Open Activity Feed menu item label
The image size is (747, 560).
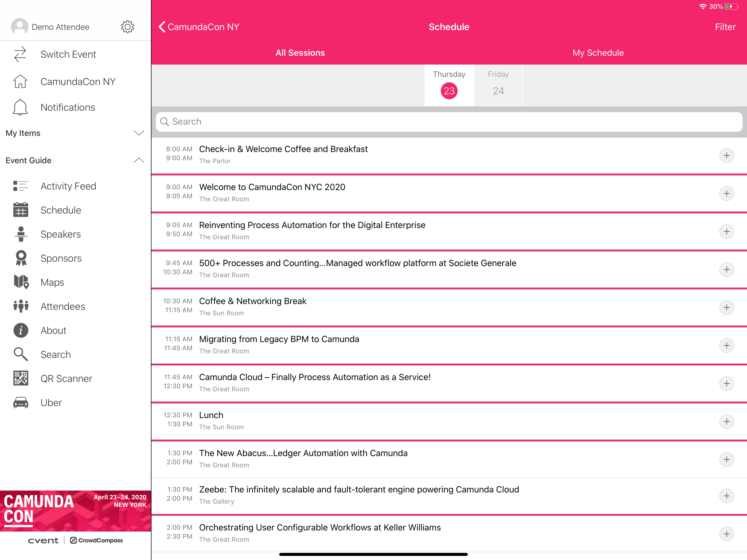click(x=68, y=186)
